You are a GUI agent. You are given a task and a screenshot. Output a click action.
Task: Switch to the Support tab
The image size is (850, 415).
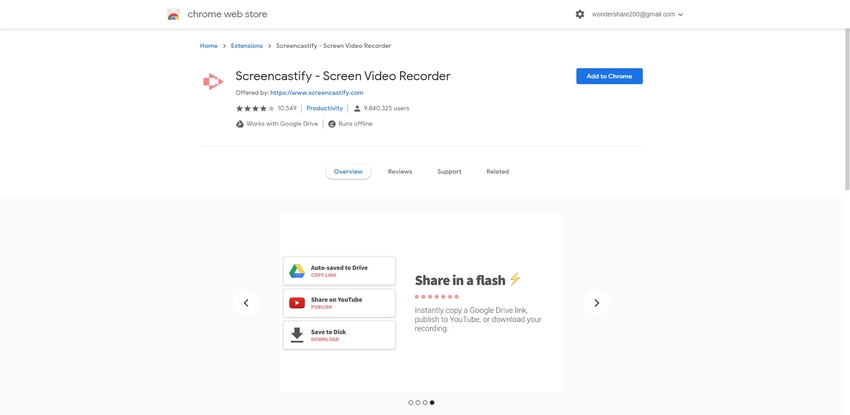tap(449, 172)
